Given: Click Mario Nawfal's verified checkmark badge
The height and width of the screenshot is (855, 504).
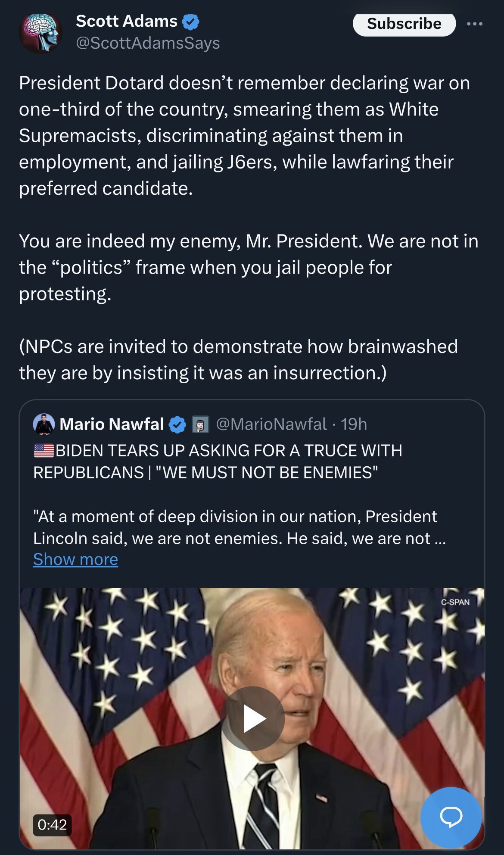Looking at the screenshot, I should (177, 424).
